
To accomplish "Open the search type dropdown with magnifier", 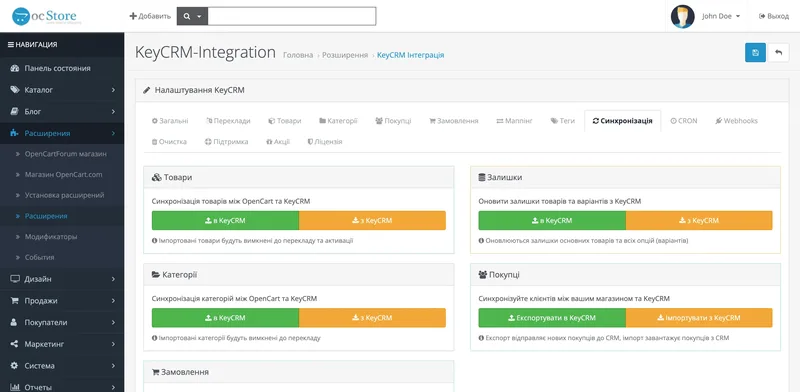I will [x=192, y=16].
